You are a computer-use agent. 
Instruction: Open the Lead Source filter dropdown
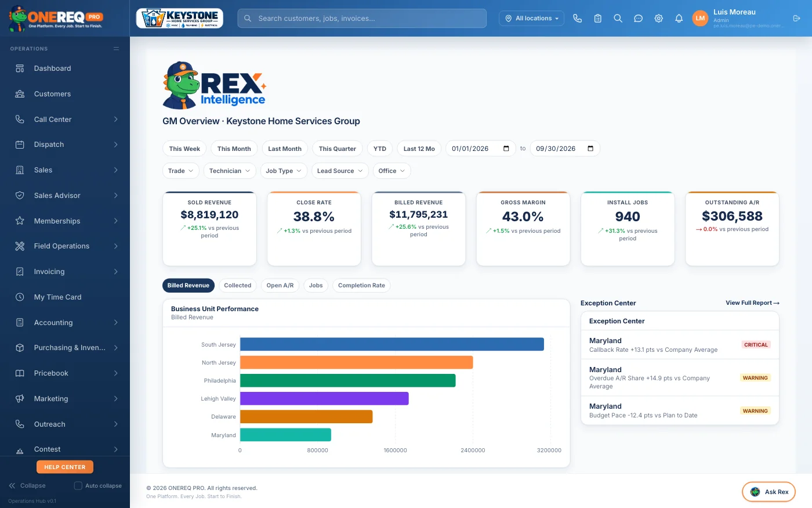coord(340,171)
